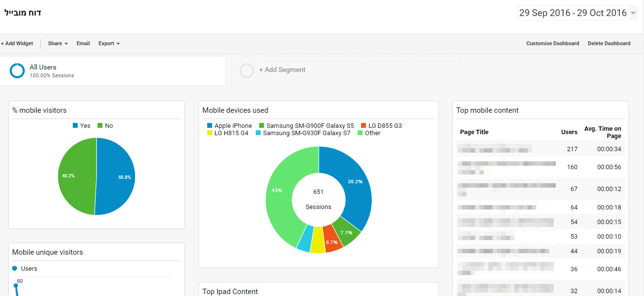
Task: Open the Export dropdown menu
Action: [x=109, y=43]
